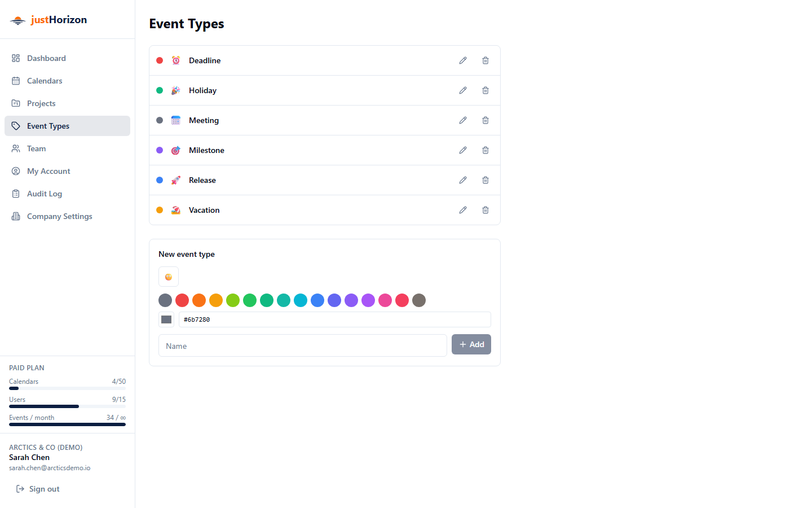
Task: Click the alarm clock emoji beside Deadline
Action: coord(176,60)
